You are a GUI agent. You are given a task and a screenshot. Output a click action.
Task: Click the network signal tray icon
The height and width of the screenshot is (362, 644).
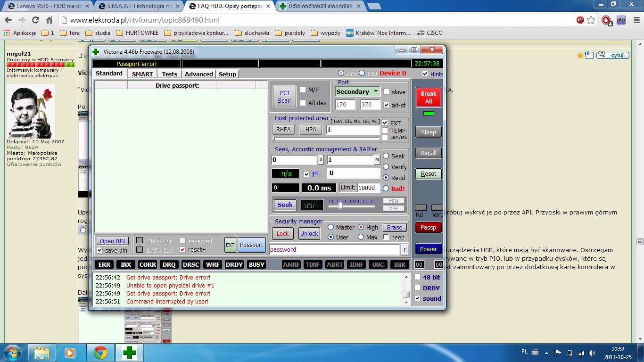pos(580,353)
